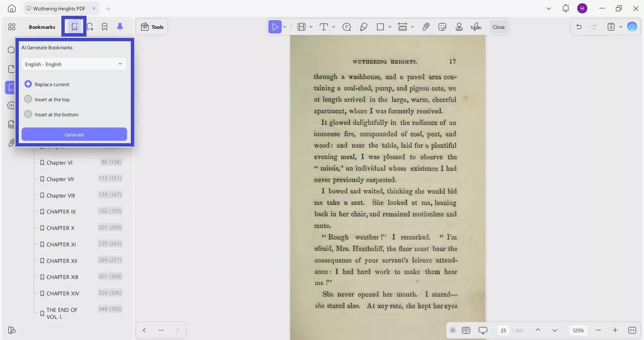Open the AI assistant icon
The height and width of the screenshot is (340, 644).
(632, 27)
